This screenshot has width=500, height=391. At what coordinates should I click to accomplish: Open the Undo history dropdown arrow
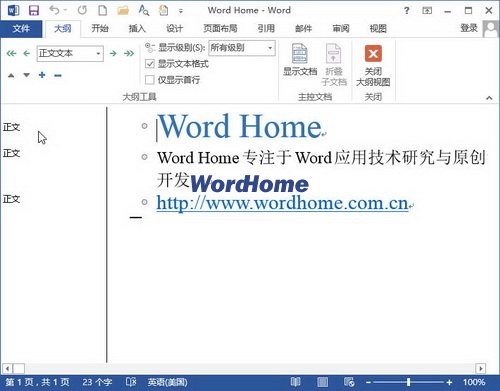coord(65,10)
